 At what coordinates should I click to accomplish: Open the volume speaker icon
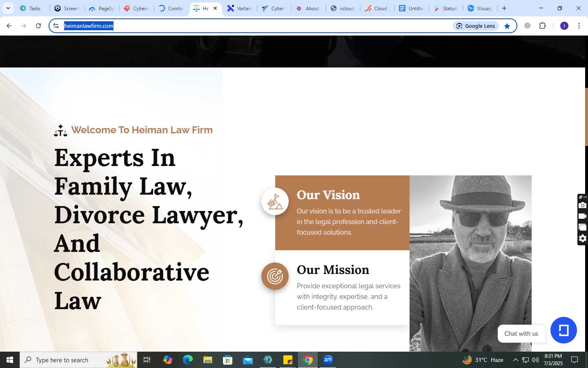tap(535, 360)
